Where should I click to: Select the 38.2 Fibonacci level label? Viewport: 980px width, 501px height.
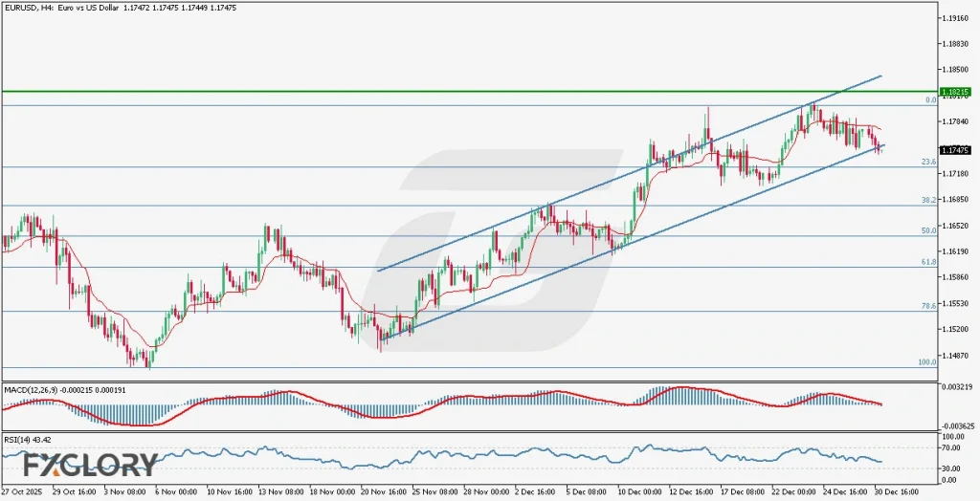click(927, 201)
